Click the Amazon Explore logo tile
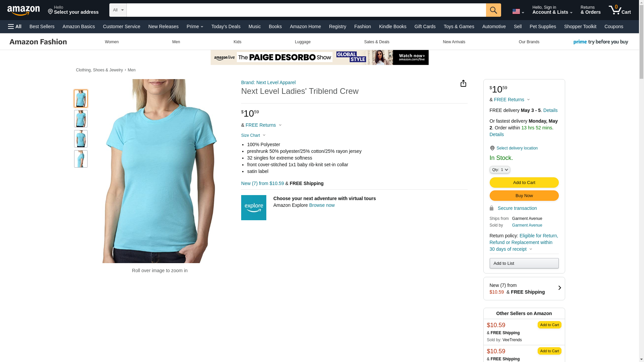 254,207
